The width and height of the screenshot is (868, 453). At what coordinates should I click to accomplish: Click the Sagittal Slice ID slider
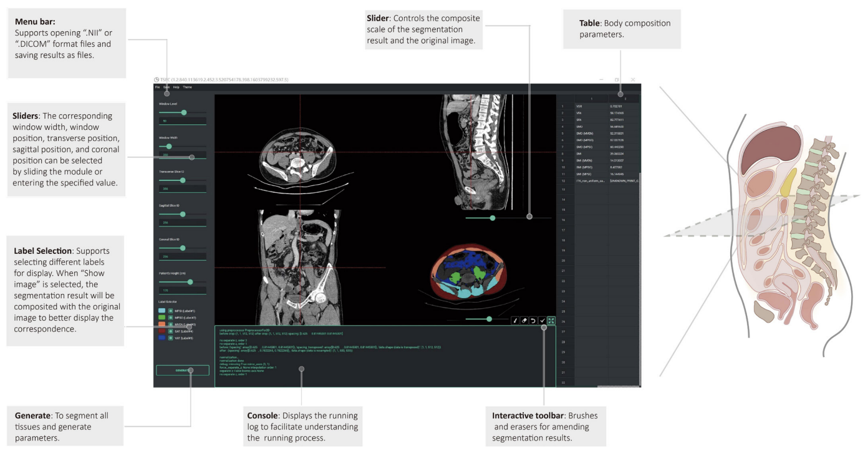tap(183, 213)
